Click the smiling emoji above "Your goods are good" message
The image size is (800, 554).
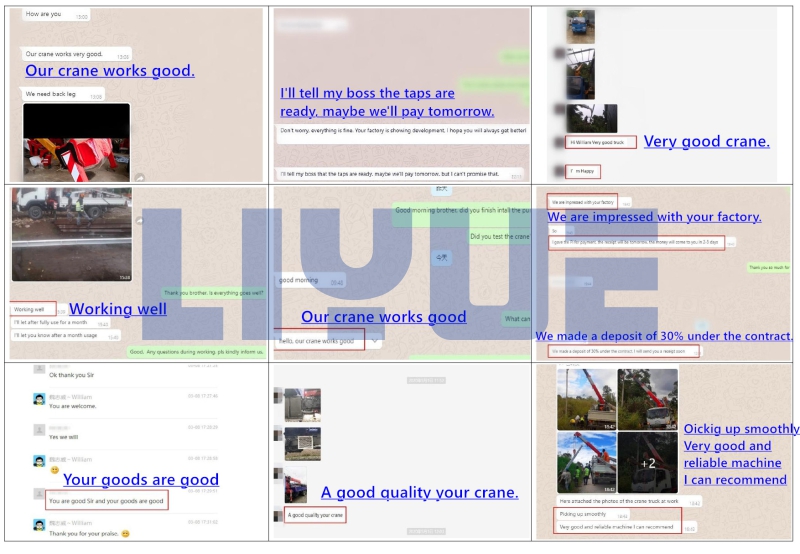[55, 470]
